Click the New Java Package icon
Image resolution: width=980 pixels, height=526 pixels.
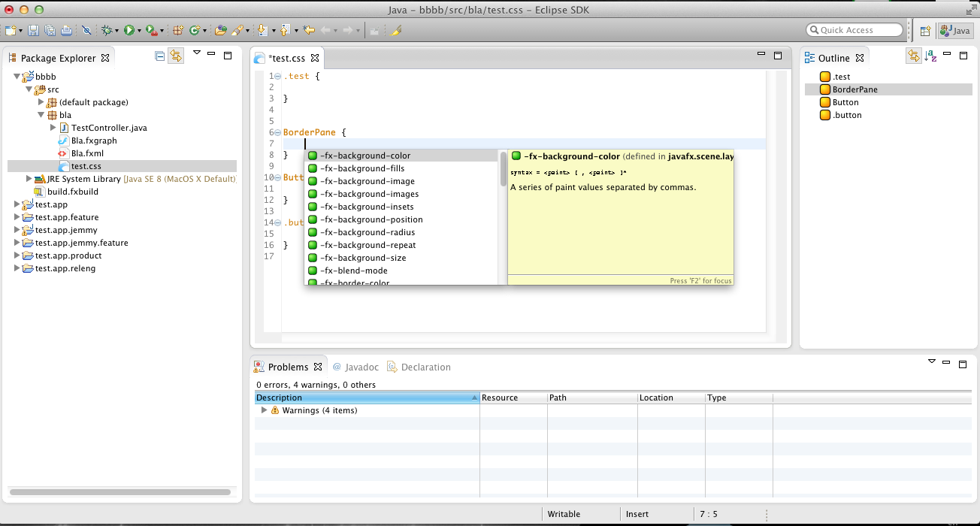point(178,30)
